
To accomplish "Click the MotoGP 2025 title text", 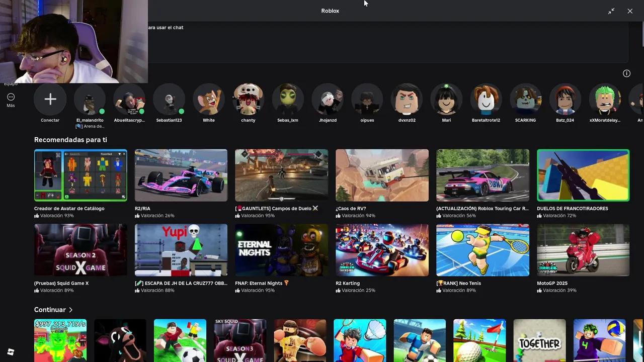I will click(552, 283).
